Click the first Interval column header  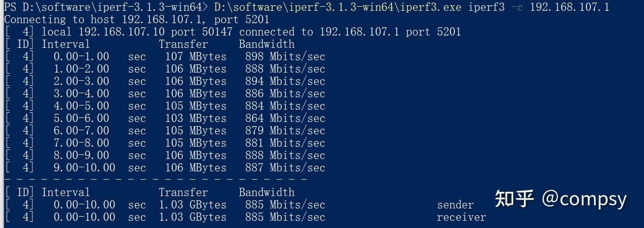66,44
